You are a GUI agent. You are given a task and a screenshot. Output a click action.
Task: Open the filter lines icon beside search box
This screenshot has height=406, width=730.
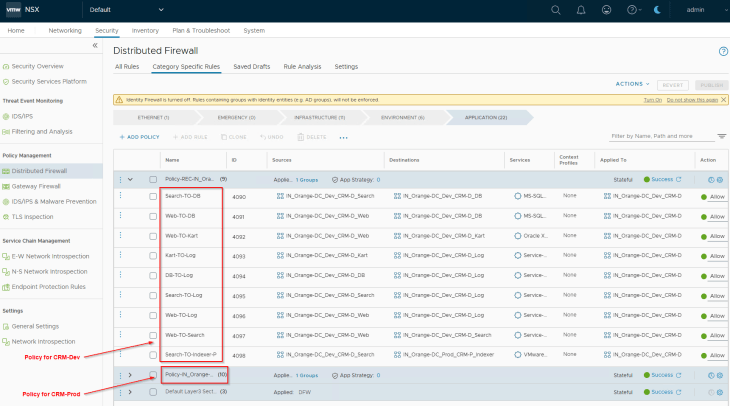click(724, 135)
